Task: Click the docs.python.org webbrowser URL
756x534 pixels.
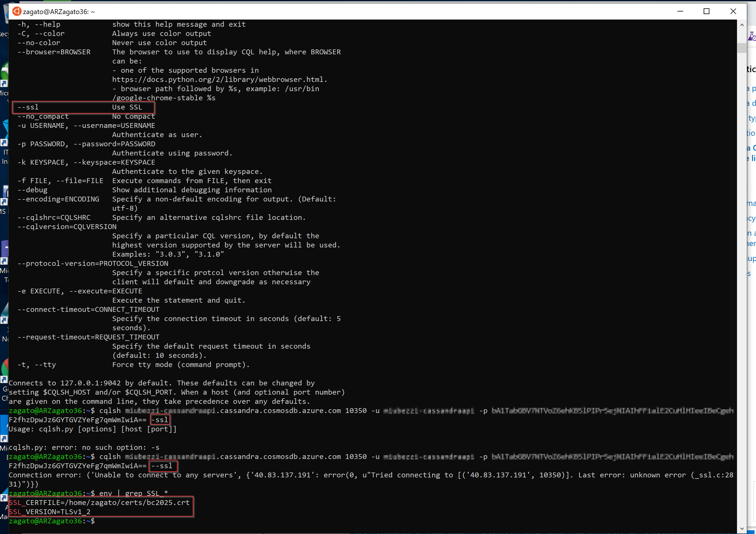Action: 219,80
